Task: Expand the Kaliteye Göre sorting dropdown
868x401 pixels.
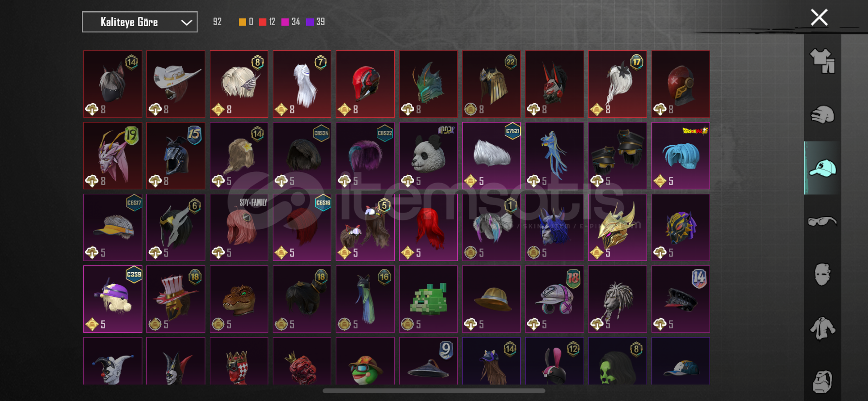Action: coord(139,22)
